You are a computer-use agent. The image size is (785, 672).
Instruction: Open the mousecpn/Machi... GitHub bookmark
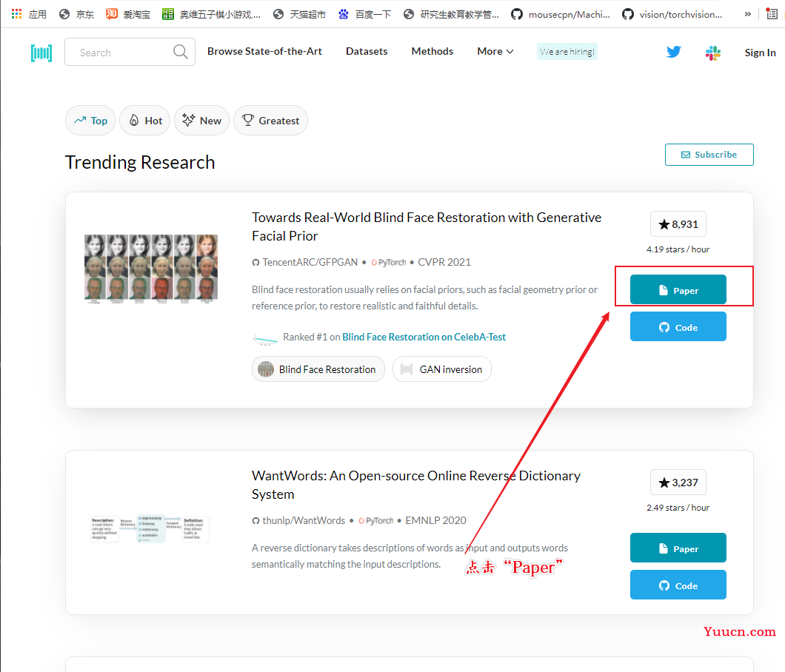click(560, 15)
